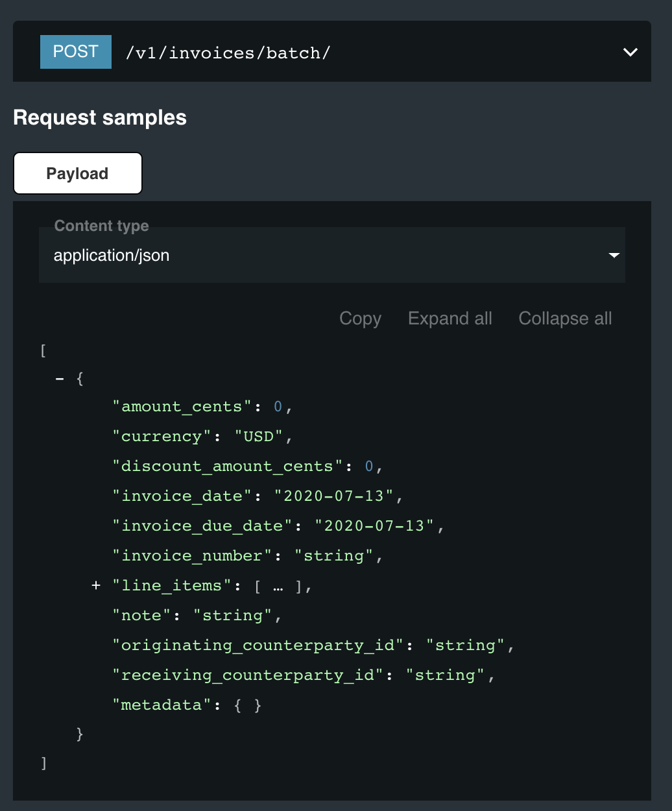672x811 pixels.
Task: Click the "receiving_counterparty_id" key
Action: point(248,675)
